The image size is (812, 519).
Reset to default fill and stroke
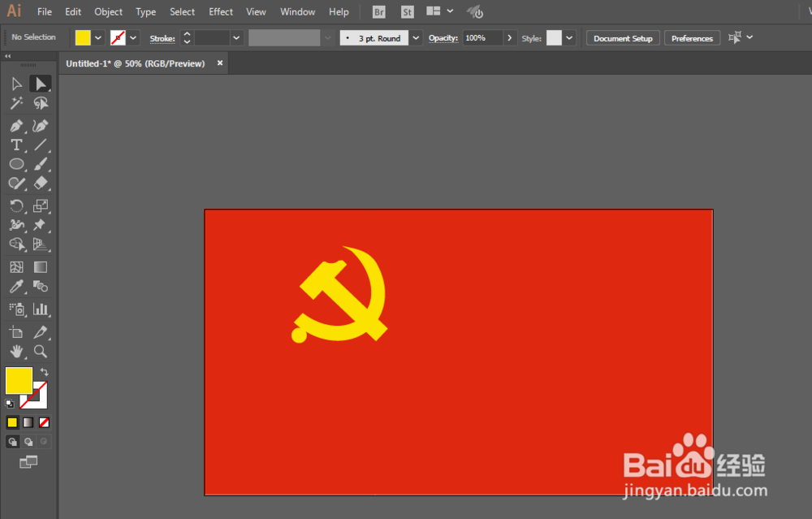click(x=10, y=404)
